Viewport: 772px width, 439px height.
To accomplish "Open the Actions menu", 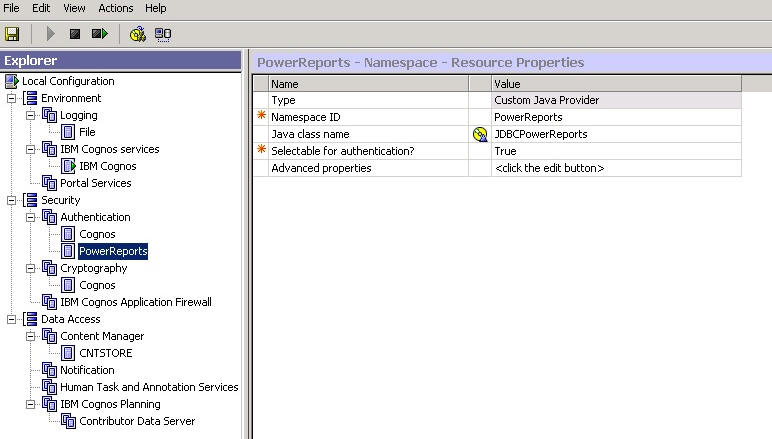I will tap(116, 8).
